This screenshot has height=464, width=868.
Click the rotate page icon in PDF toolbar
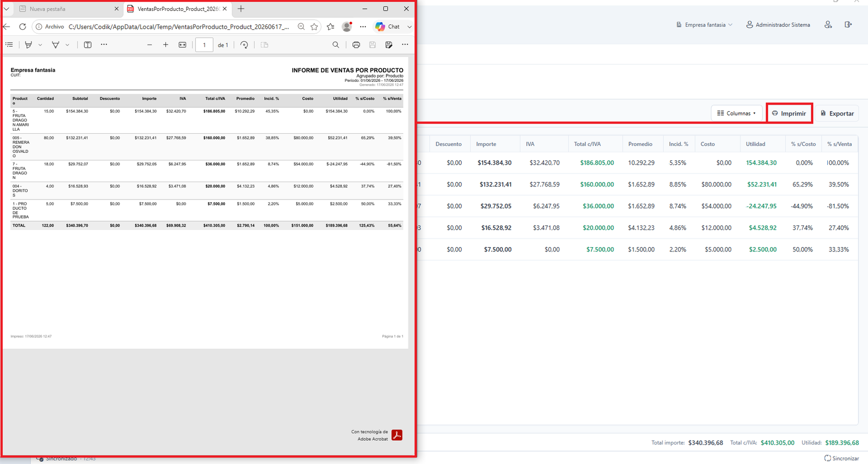[x=244, y=45]
